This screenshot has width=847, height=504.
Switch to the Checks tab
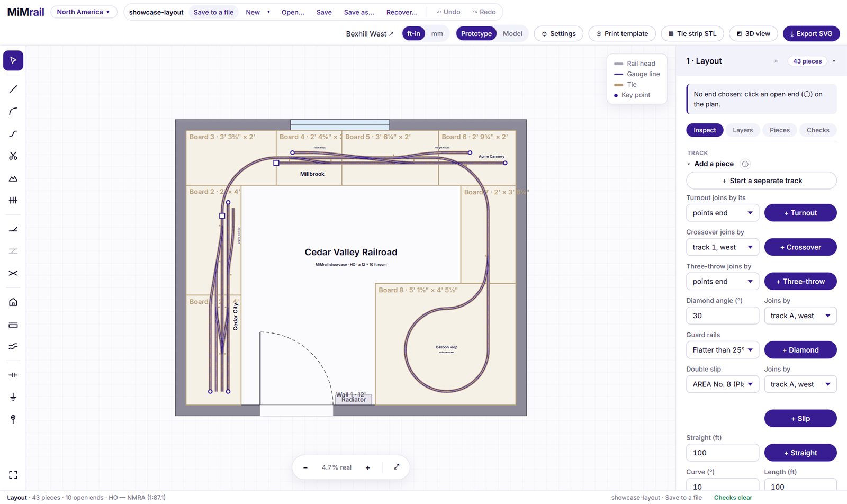click(x=818, y=130)
